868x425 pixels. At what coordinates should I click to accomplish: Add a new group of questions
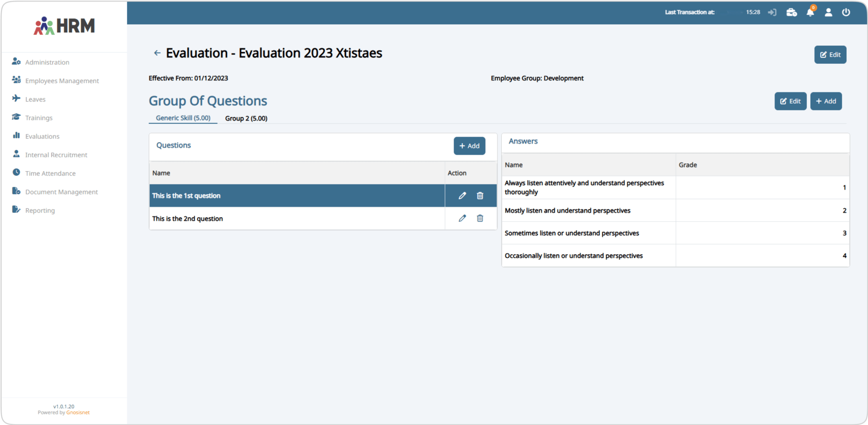click(x=825, y=101)
